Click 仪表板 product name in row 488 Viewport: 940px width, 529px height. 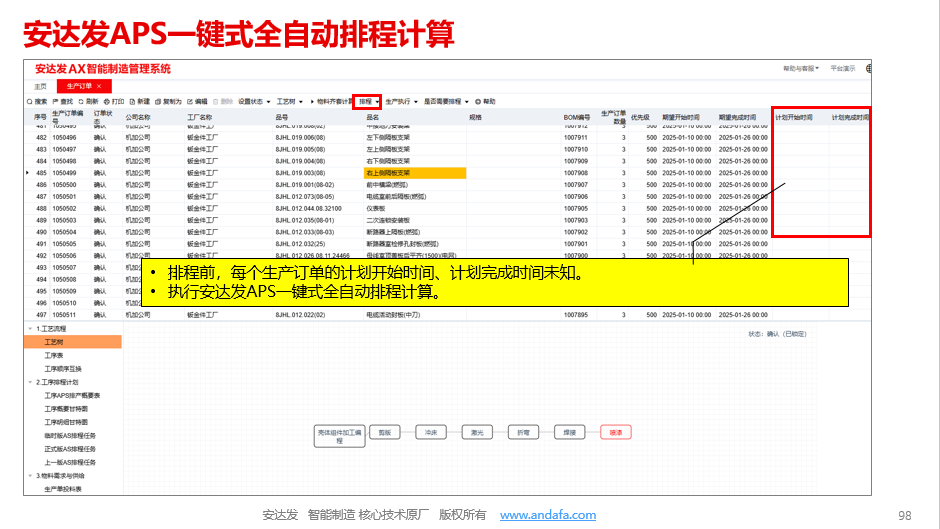(x=376, y=209)
